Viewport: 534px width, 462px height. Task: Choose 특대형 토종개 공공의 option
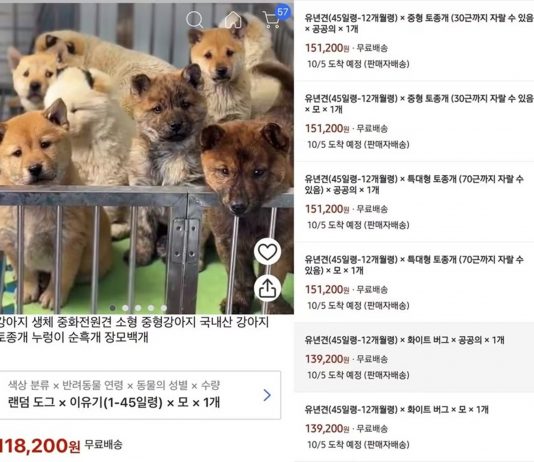coord(414,202)
